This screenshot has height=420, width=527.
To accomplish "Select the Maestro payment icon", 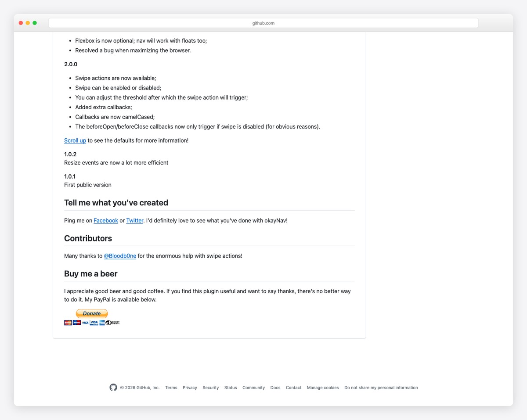I will tap(76, 323).
